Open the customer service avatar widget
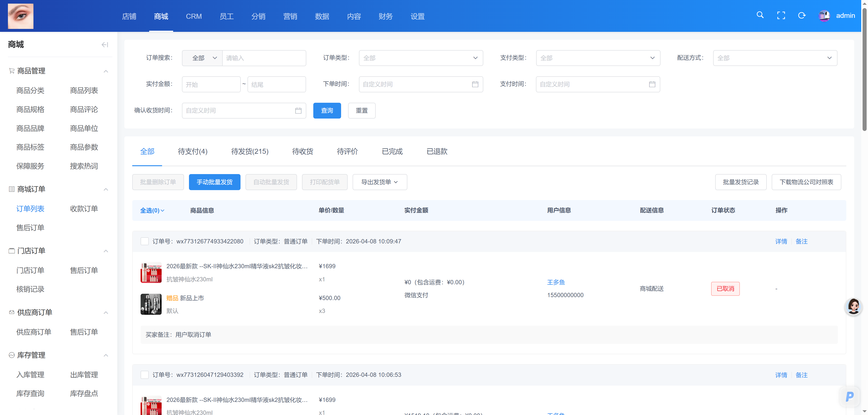This screenshot has height=415, width=868. pos(853,306)
